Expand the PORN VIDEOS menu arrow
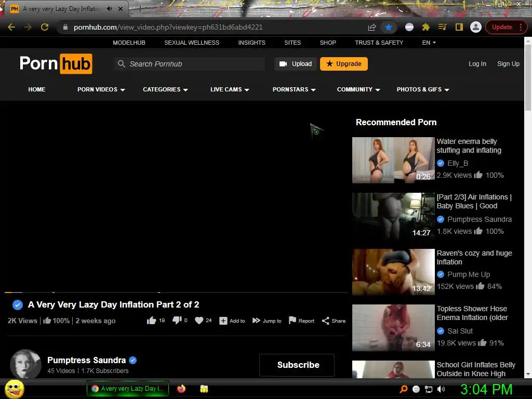The image size is (532, 399). click(123, 89)
